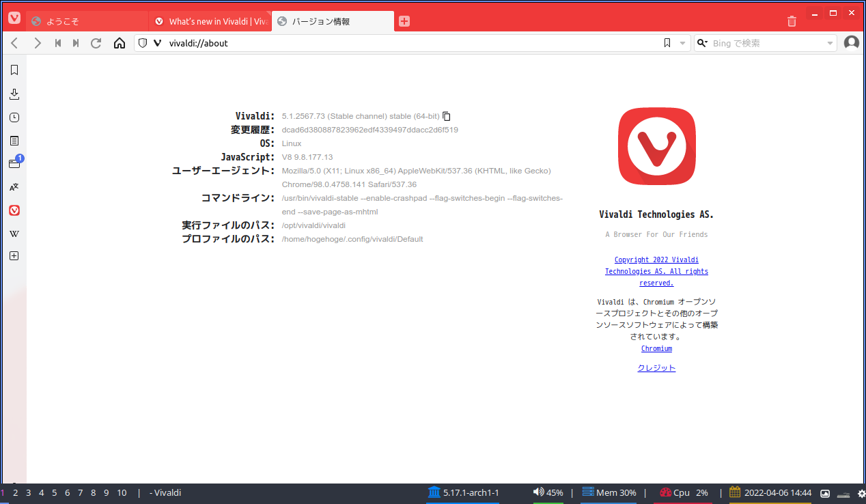The height and width of the screenshot is (504, 866).
Task: Expand the address bar history dropdown
Action: 682,43
